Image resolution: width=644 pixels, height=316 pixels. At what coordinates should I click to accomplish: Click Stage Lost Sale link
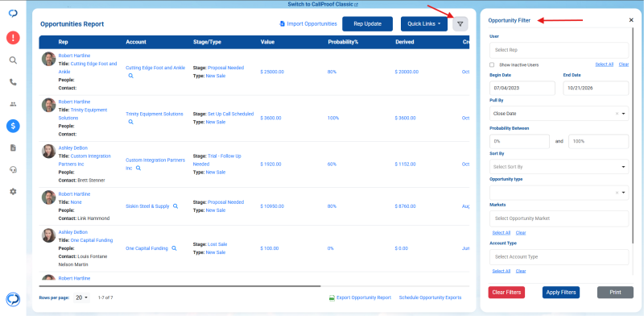[x=217, y=244]
